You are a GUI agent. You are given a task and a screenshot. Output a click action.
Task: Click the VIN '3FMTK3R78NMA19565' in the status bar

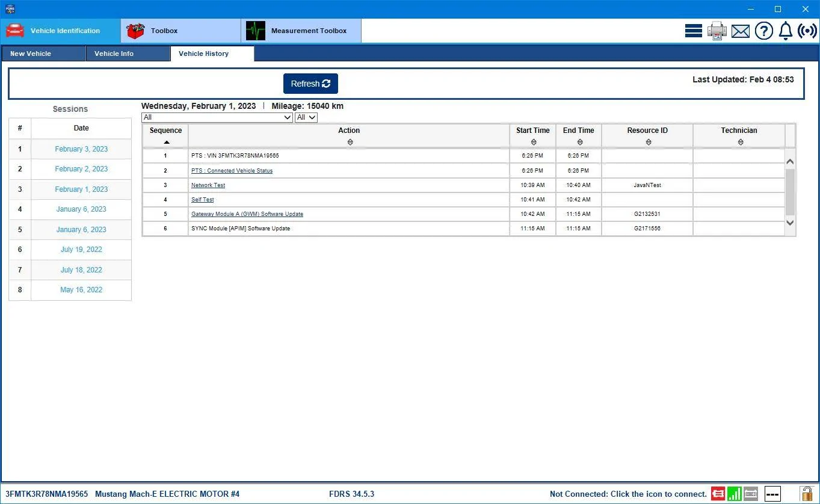pyautogui.click(x=46, y=494)
